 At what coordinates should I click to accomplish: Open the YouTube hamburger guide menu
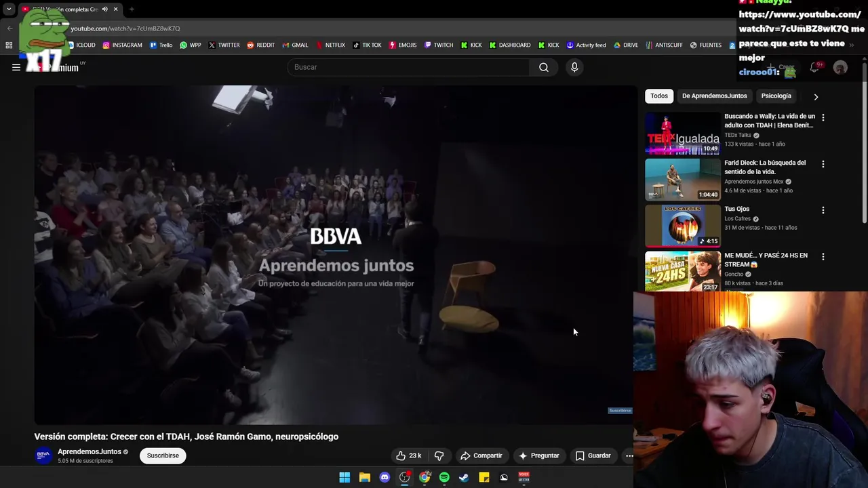tap(16, 67)
